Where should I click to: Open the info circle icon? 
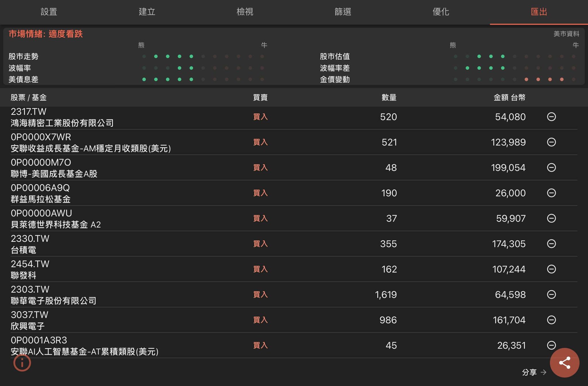22,363
